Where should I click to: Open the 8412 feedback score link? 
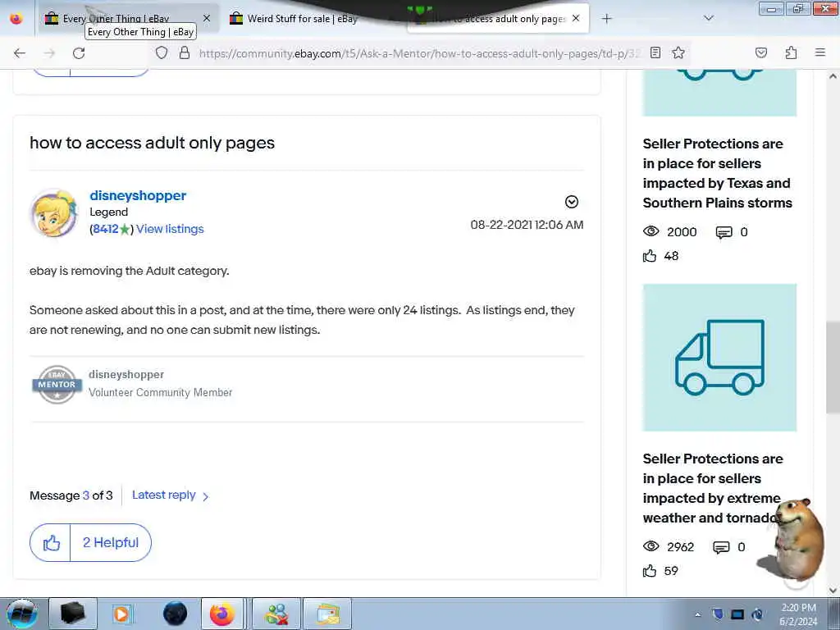click(106, 229)
